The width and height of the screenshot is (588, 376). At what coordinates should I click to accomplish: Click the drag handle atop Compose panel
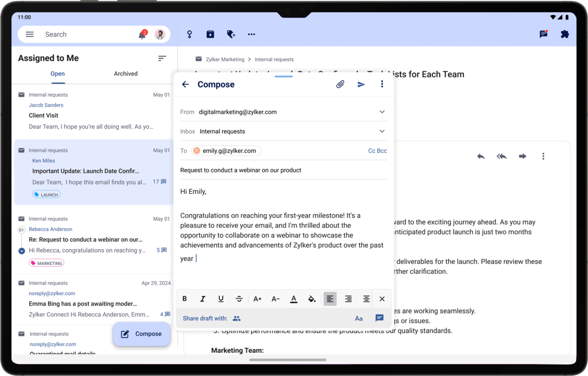click(x=284, y=77)
